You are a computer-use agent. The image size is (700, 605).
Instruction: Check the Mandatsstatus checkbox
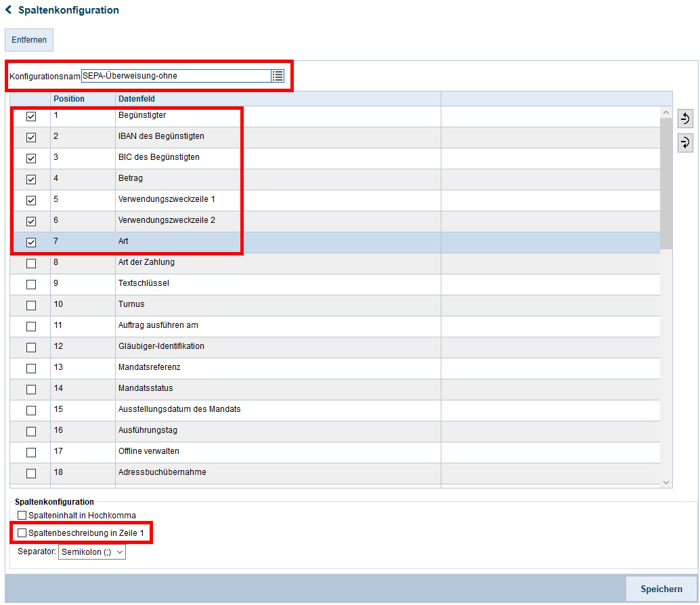click(31, 390)
